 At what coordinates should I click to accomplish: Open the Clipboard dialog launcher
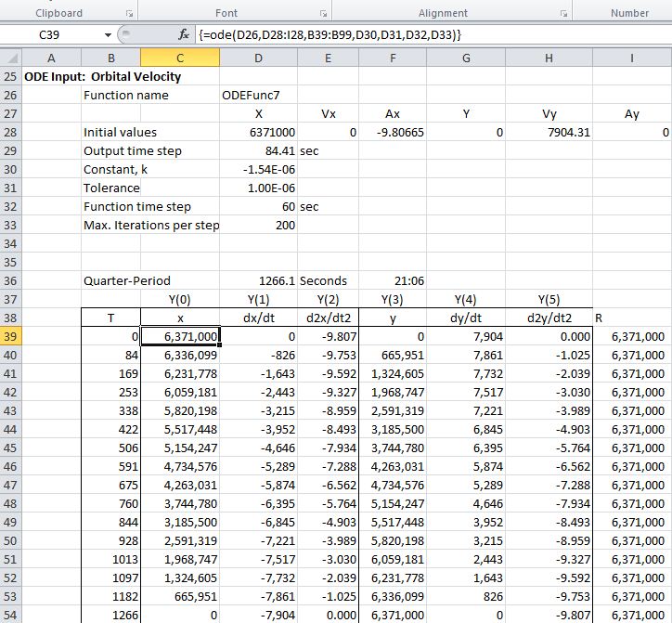point(129,14)
